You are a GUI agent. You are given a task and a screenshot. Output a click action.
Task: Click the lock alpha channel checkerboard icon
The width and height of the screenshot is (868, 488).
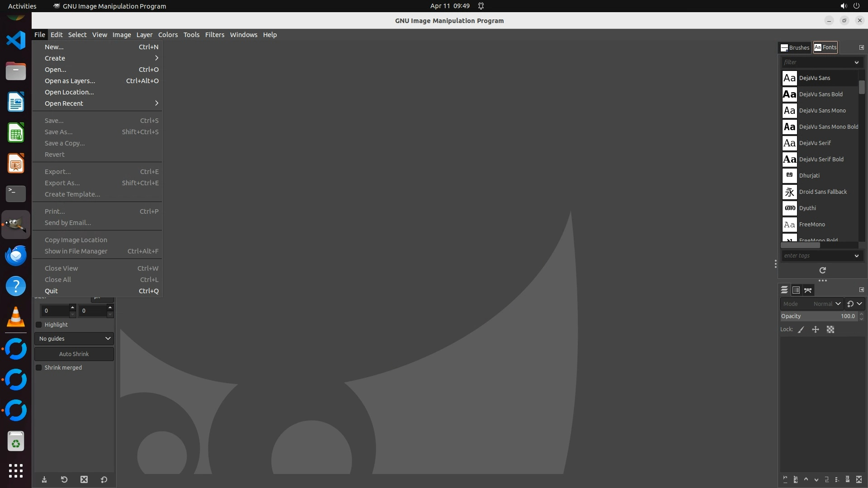coord(830,330)
